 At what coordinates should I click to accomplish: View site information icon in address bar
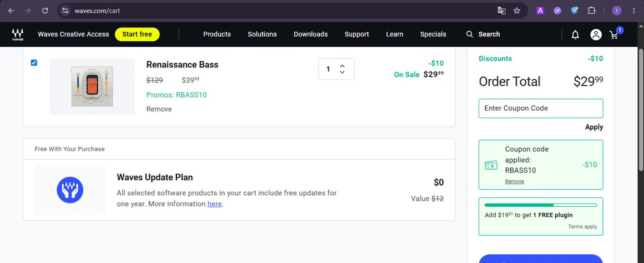tap(65, 11)
